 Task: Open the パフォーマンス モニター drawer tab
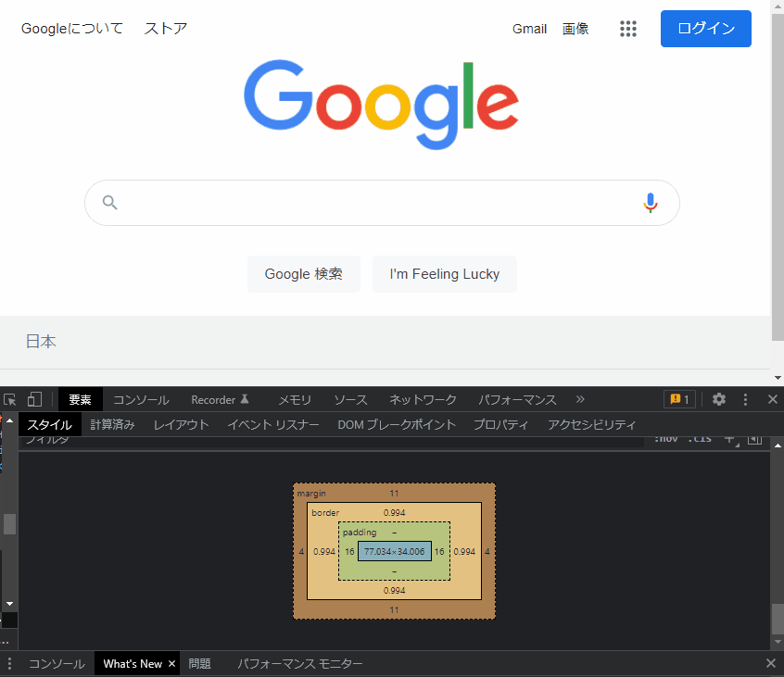(x=300, y=663)
